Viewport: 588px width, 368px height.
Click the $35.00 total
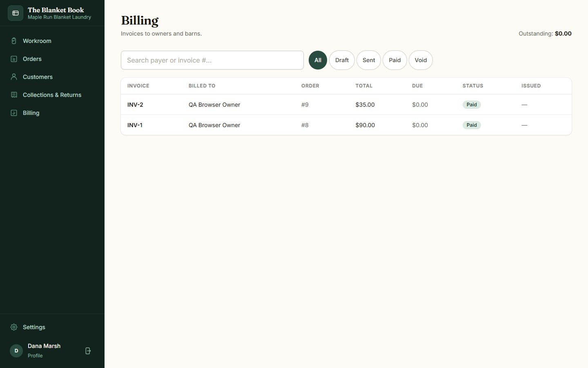pyautogui.click(x=365, y=105)
